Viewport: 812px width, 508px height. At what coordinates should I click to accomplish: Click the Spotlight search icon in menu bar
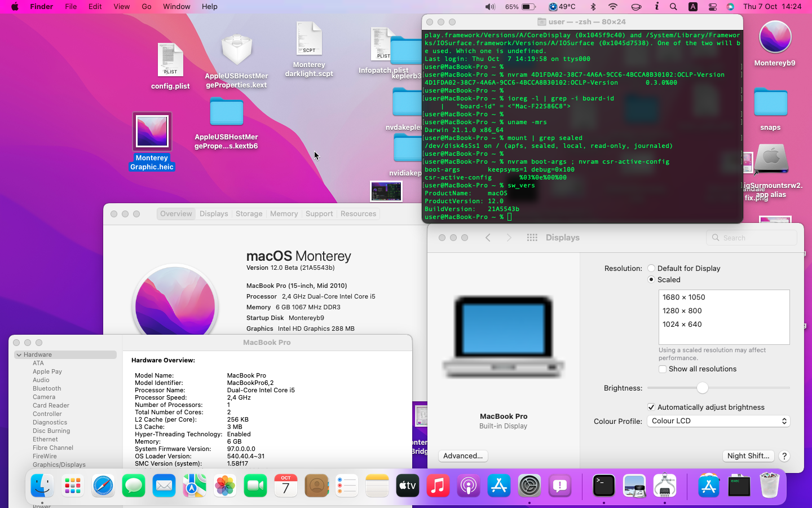[x=673, y=7]
